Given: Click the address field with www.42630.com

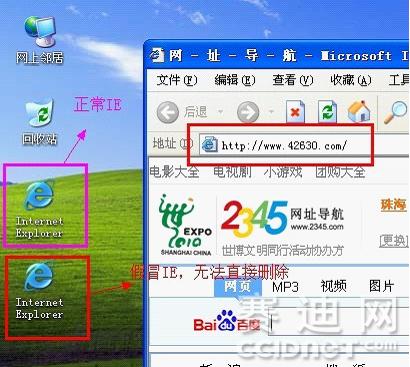Looking at the screenshot, I should coord(304,145).
